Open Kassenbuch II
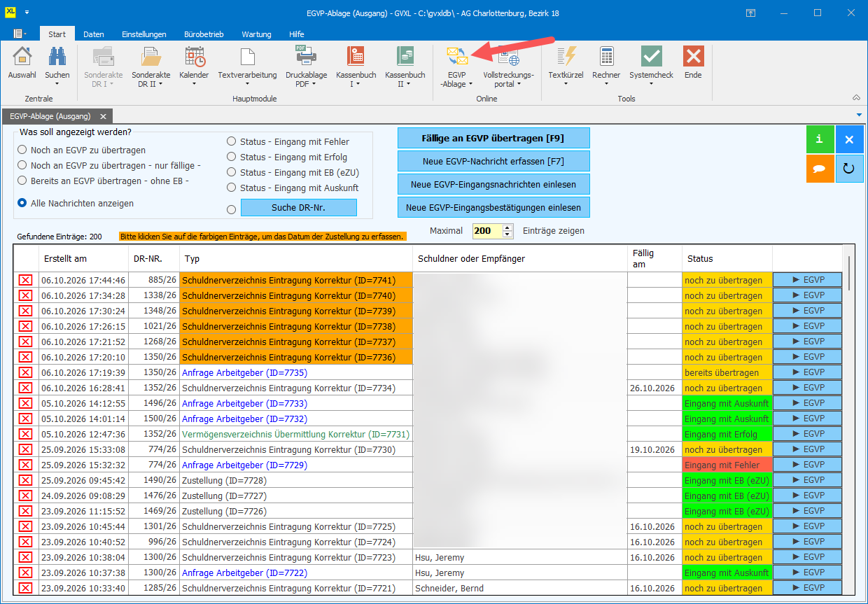868x604 pixels. [x=405, y=57]
